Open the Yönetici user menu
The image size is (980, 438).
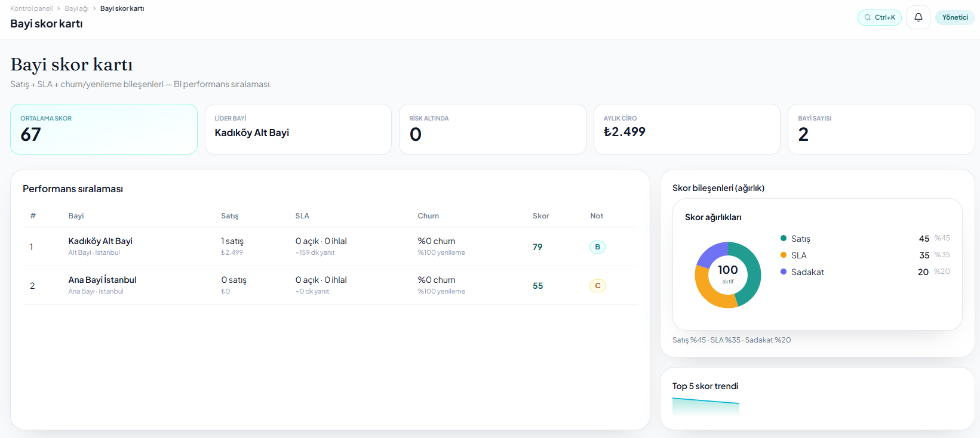[x=955, y=17]
